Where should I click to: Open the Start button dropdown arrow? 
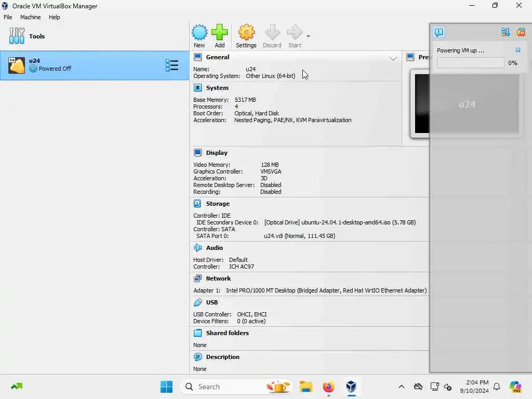coord(308,36)
